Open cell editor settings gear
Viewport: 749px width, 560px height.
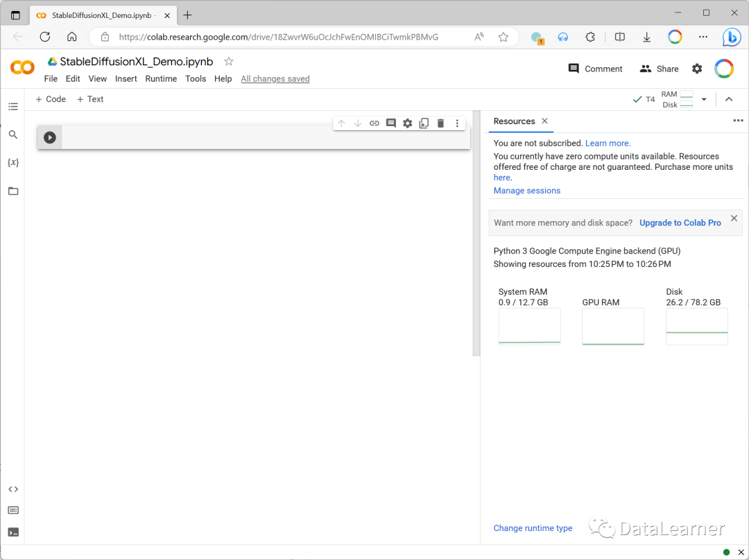click(x=408, y=123)
